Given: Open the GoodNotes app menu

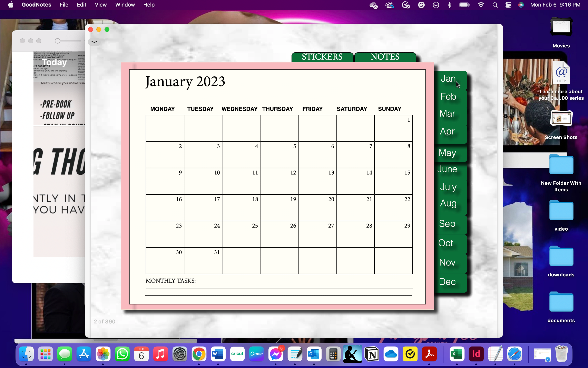Looking at the screenshot, I should (37, 5).
